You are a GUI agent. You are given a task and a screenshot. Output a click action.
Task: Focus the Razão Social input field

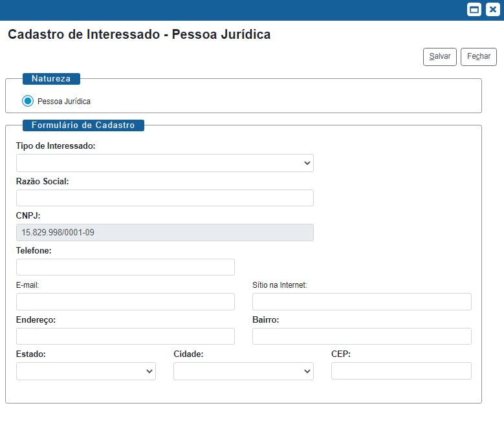pyautogui.click(x=164, y=198)
